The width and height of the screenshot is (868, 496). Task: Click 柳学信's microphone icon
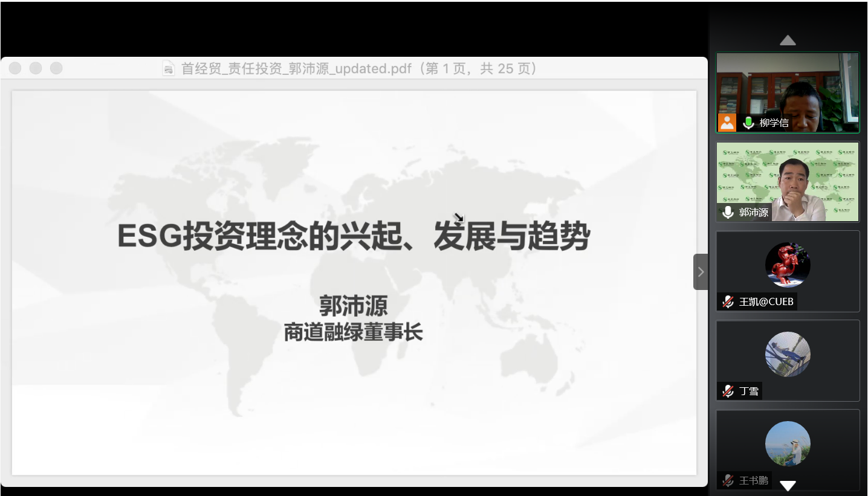(x=748, y=123)
